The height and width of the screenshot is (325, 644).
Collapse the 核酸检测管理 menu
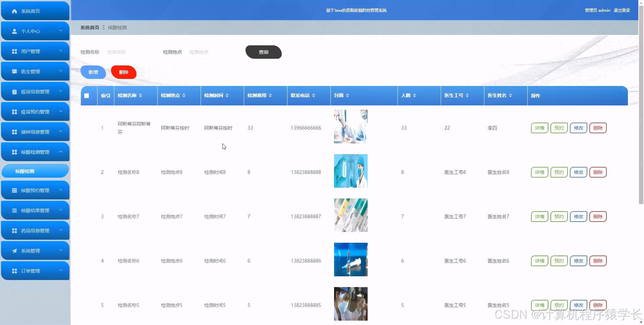point(61,152)
